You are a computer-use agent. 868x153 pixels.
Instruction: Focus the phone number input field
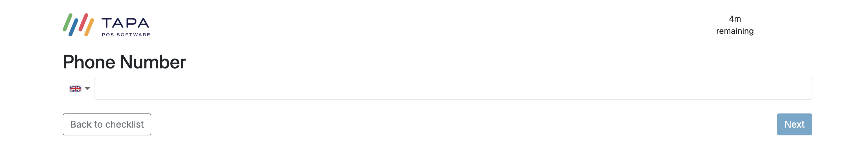[453, 88]
